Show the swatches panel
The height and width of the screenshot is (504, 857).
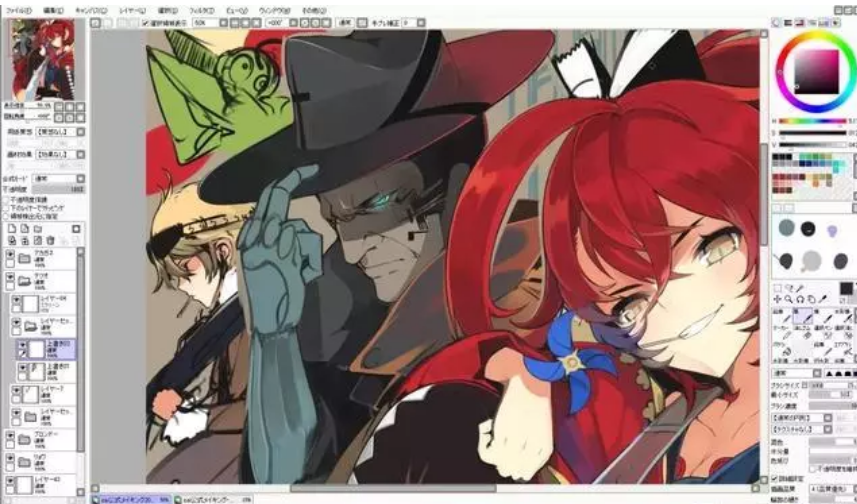pyautogui.click(x=824, y=23)
